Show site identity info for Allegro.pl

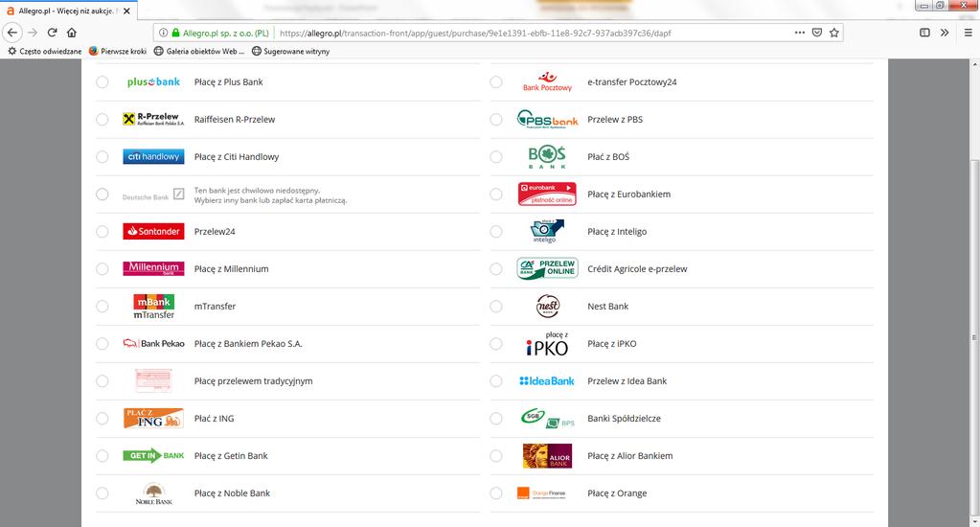click(163, 33)
